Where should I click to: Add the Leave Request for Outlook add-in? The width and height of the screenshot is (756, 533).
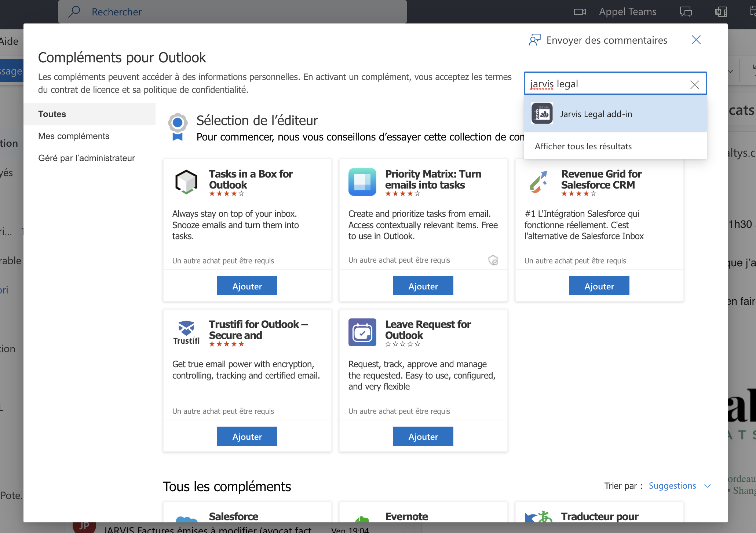point(423,436)
